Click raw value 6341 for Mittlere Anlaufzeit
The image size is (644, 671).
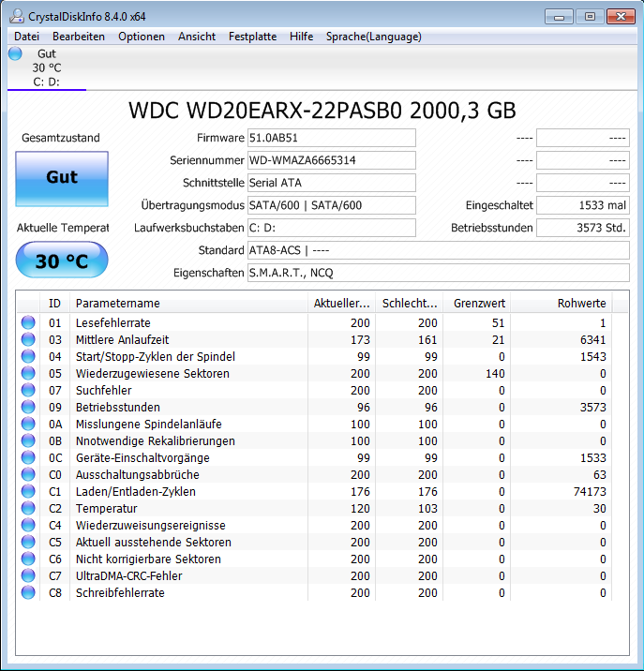[x=592, y=340]
